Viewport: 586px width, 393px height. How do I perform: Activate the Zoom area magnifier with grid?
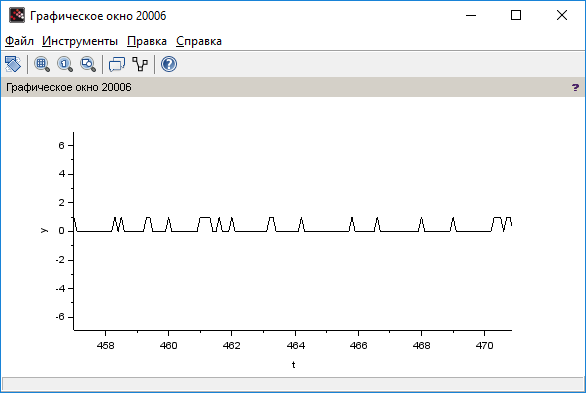click(x=42, y=64)
